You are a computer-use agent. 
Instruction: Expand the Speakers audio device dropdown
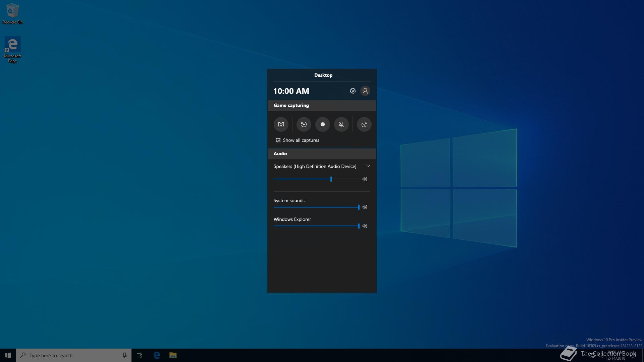(368, 166)
